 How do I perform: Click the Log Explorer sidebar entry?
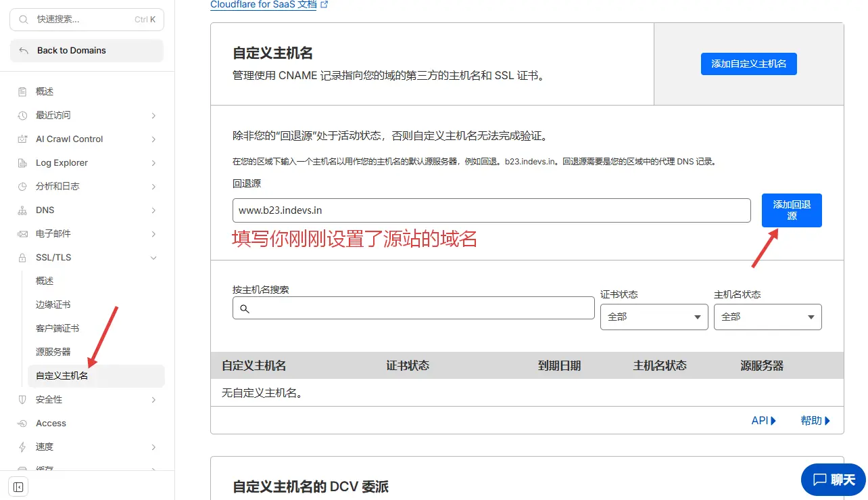61,162
